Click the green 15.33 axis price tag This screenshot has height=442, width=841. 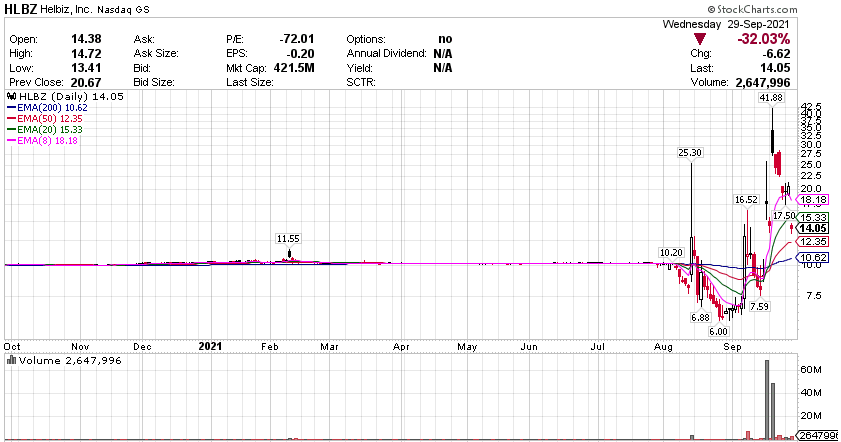(813, 217)
